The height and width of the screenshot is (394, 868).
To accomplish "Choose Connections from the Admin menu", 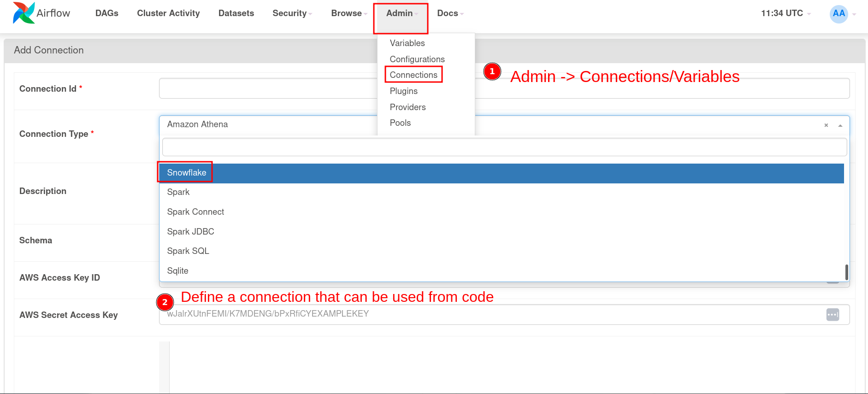I will point(413,75).
